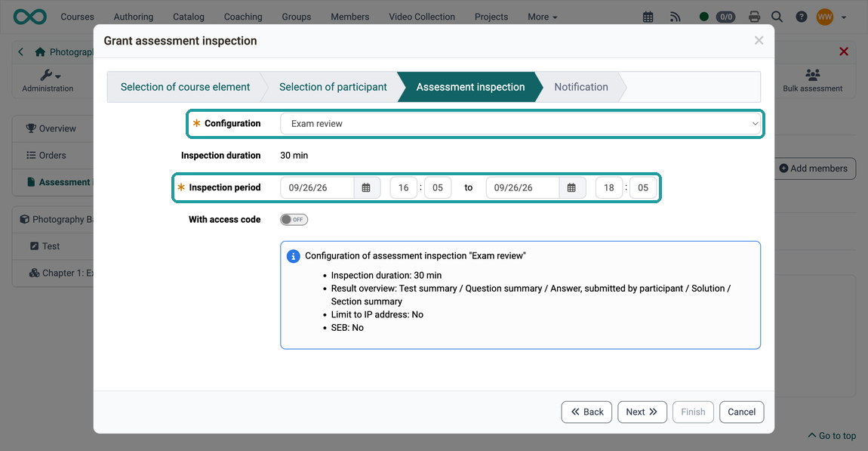This screenshot has width=868, height=451.
Task: Open the Orders sidebar entry
Action: point(53,155)
